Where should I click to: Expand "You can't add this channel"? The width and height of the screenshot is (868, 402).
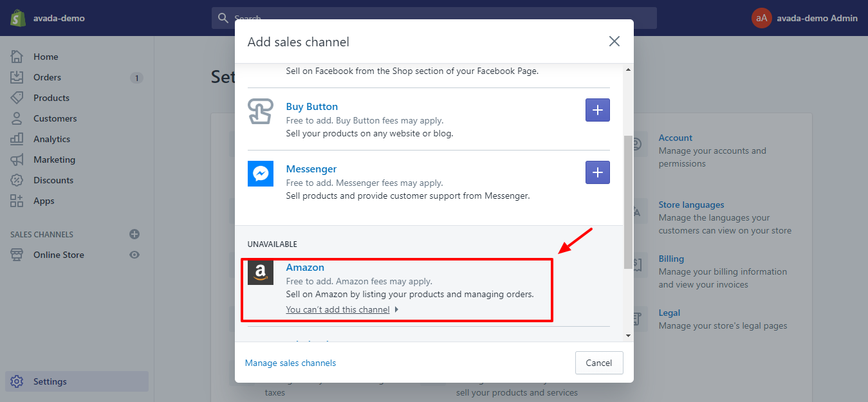click(342, 309)
